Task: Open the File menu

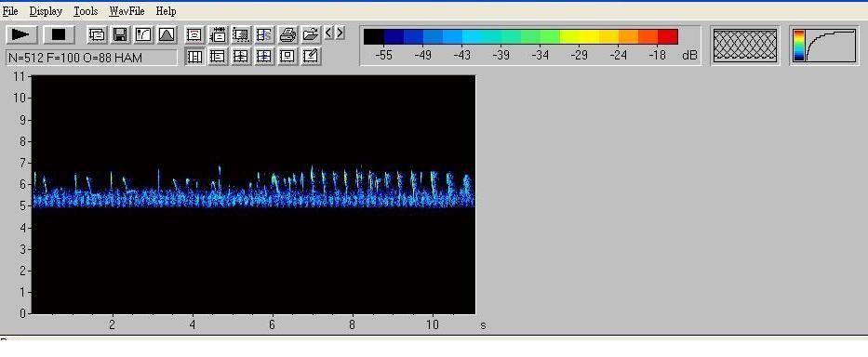Action: [x=10, y=11]
